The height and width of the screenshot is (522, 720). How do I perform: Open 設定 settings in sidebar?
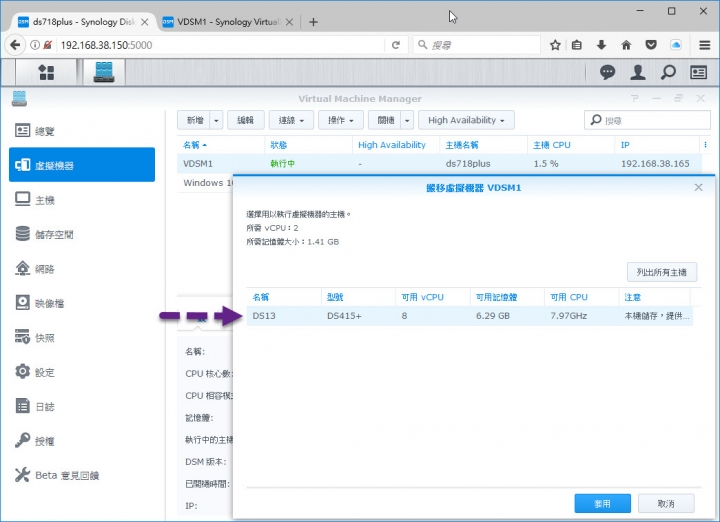tap(82, 372)
